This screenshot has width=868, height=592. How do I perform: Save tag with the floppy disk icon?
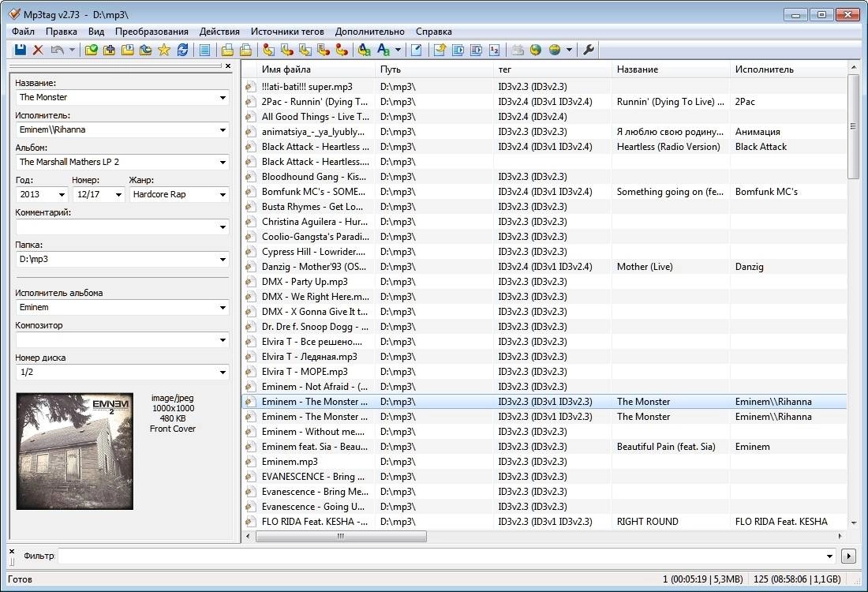tap(20, 50)
